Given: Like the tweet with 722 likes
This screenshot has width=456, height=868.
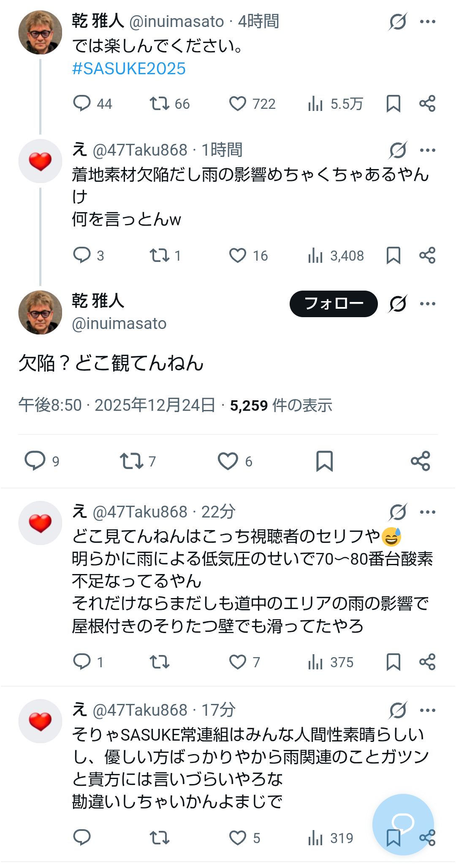Looking at the screenshot, I should tap(238, 103).
